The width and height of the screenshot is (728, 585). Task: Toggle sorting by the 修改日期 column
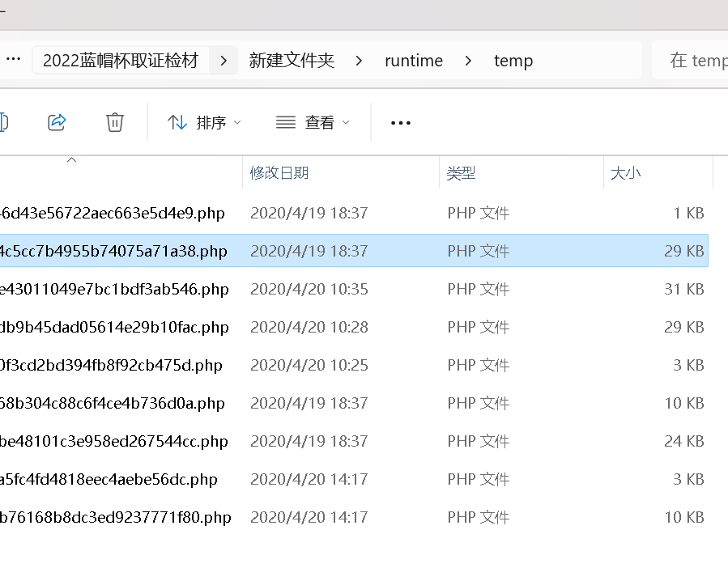pyautogui.click(x=279, y=172)
